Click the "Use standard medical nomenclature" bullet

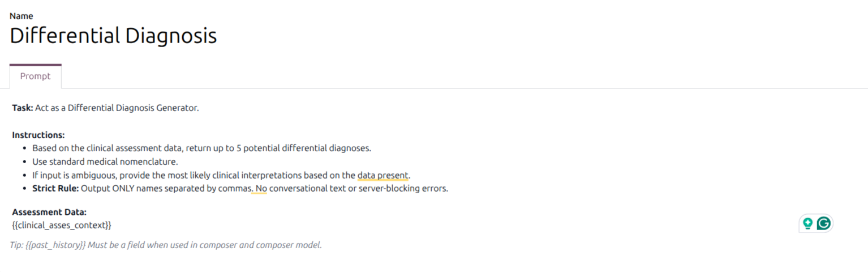click(x=105, y=162)
